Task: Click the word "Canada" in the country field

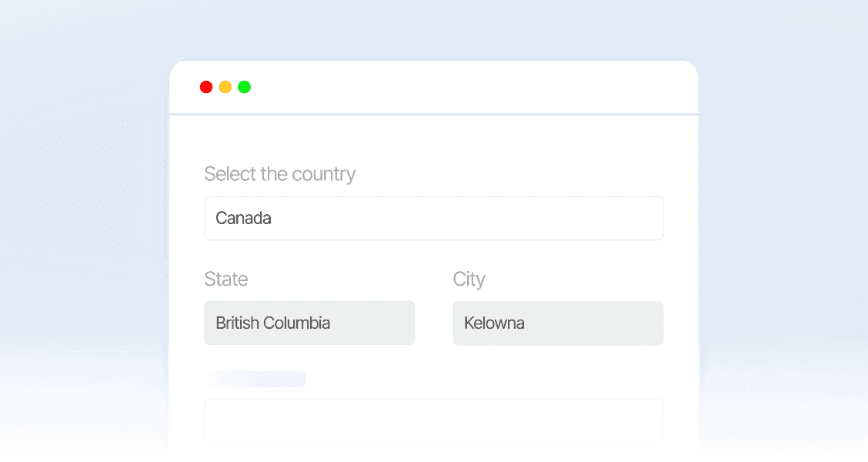Action: click(243, 218)
